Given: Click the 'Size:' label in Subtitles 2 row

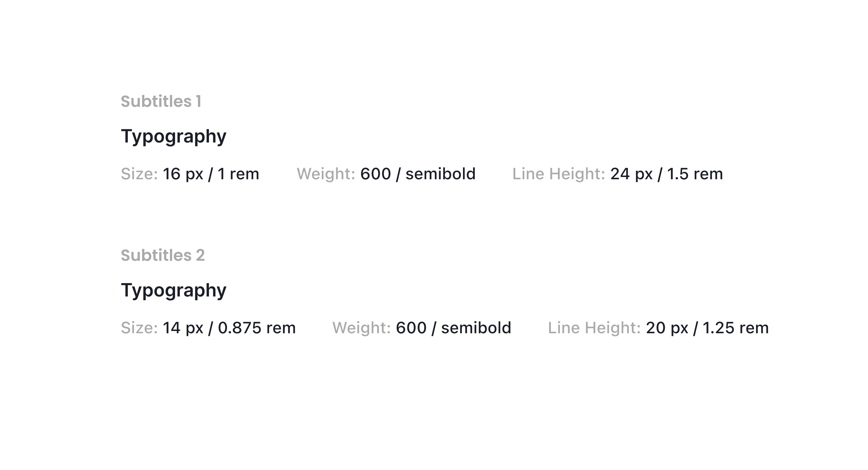Looking at the screenshot, I should (x=139, y=328).
